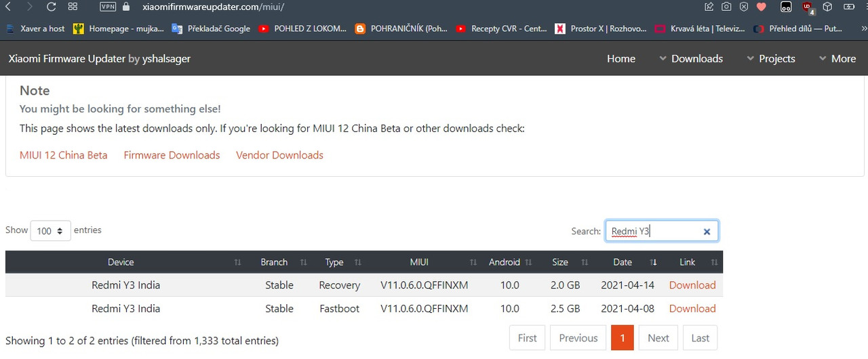
Task: Open POHLED Z LOKOM YouTube bookmark
Action: point(302,28)
